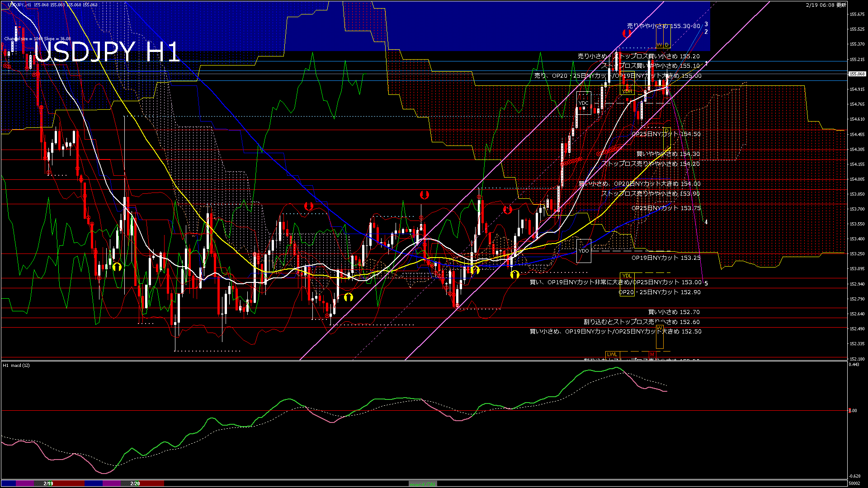Click the 2/19 date marker on session bar
This screenshot has width=868, height=488.
[48, 483]
